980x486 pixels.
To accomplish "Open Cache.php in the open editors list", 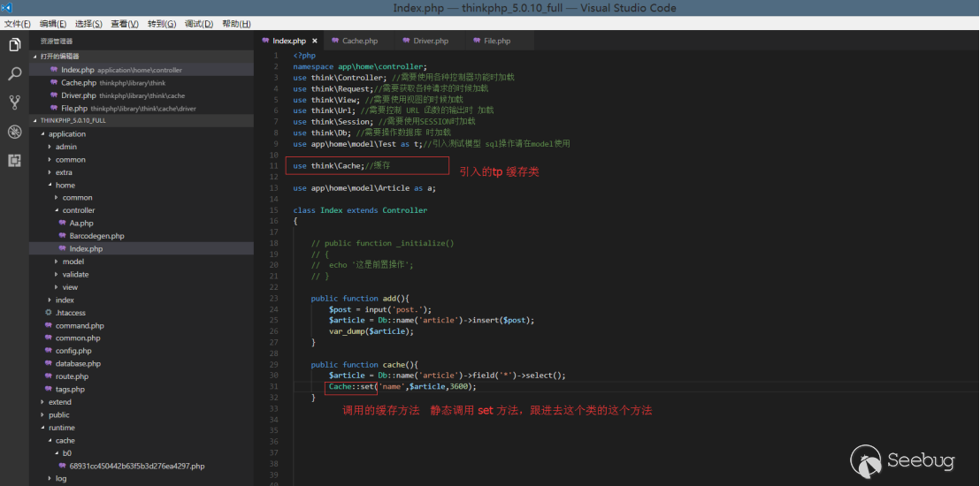I will (x=142, y=82).
